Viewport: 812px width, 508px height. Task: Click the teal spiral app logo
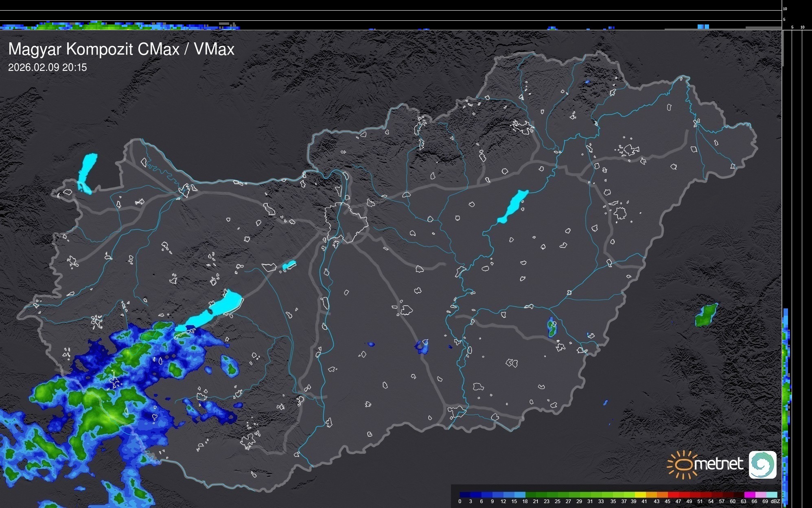coord(762,464)
